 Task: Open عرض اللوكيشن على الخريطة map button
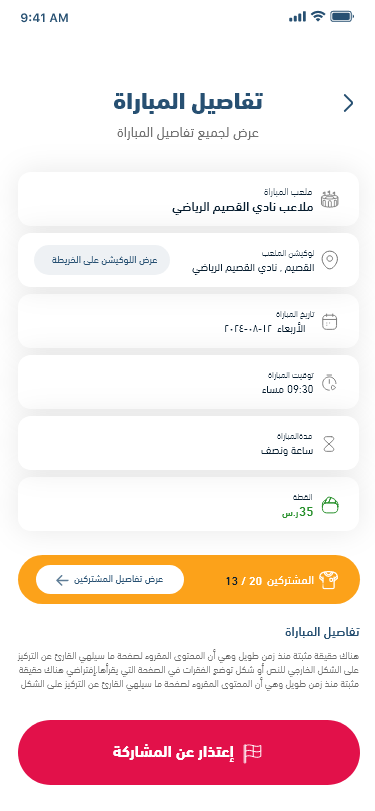[102, 260]
